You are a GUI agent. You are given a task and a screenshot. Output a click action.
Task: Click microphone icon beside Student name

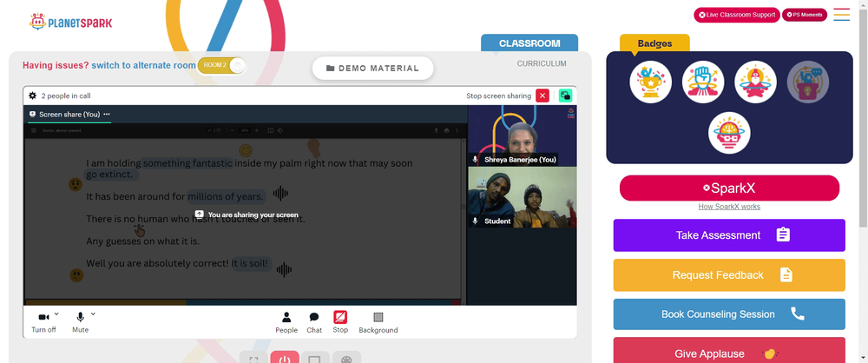(x=475, y=221)
